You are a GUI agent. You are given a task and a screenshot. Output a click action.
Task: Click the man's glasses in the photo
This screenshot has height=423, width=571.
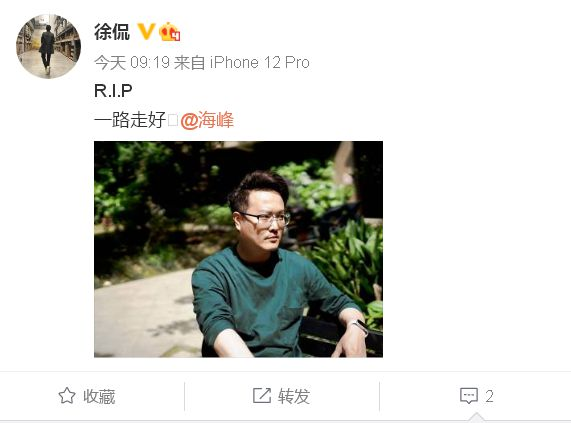[266, 219]
